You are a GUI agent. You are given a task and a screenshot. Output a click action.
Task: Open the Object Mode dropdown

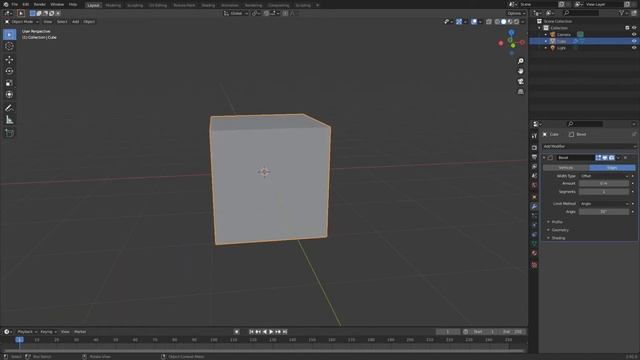(22, 22)
